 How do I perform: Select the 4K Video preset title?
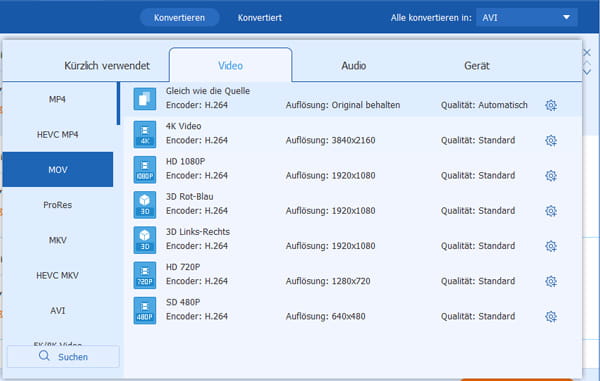183,126
